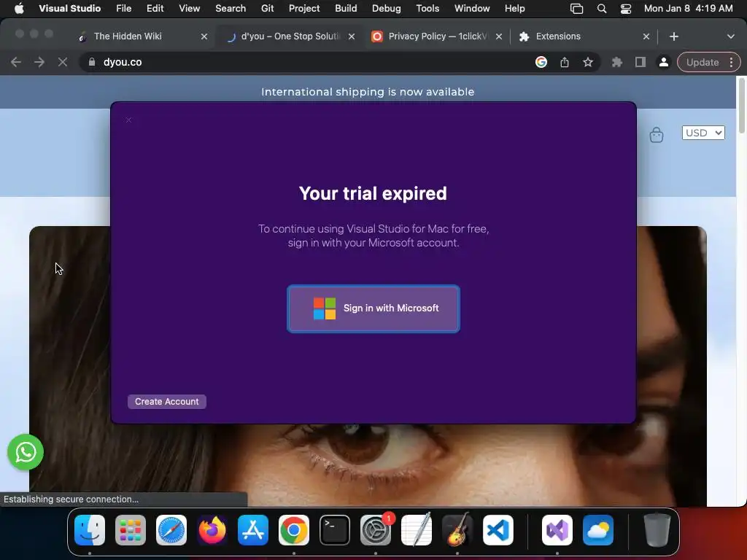Open Control Center in menu bar
Viewport: 747px width, 560px height.
coord(625,9)
